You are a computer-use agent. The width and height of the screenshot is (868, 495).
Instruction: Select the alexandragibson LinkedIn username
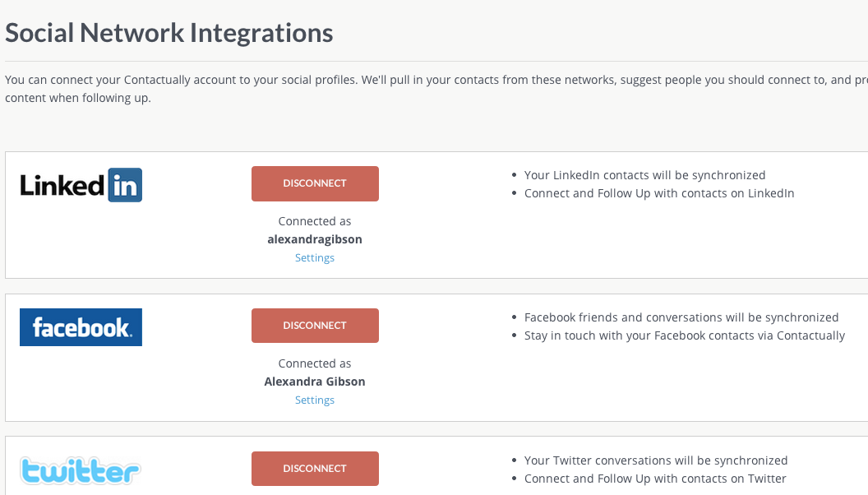pos(315,239)
